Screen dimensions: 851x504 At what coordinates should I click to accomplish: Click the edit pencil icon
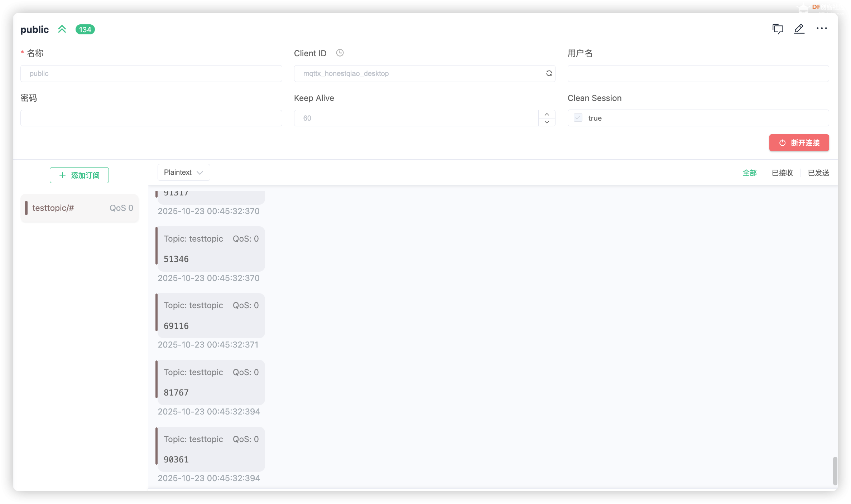pos(799,29)
